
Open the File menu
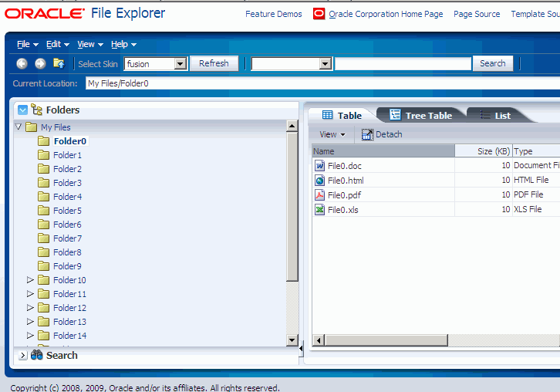point(28,44)
